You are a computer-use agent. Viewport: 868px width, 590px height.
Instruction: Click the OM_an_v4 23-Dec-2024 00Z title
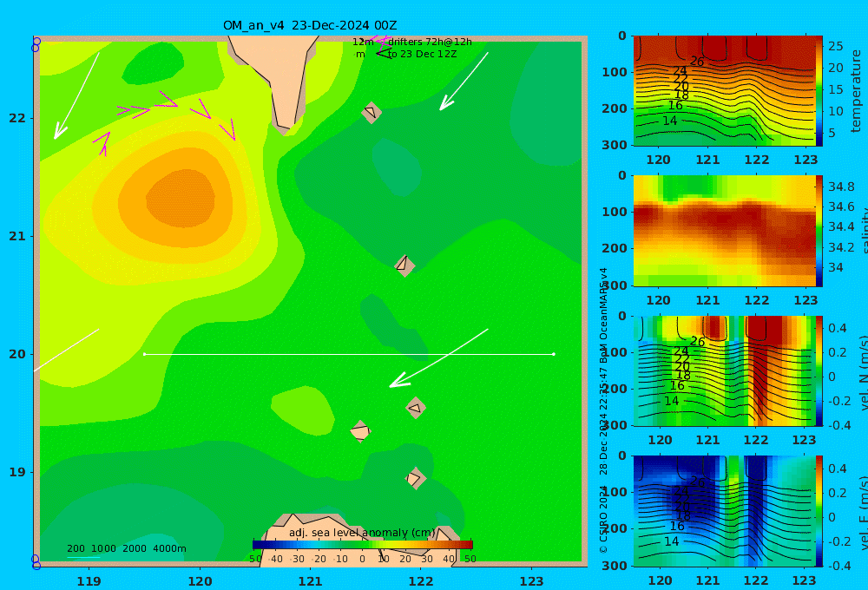310,25
